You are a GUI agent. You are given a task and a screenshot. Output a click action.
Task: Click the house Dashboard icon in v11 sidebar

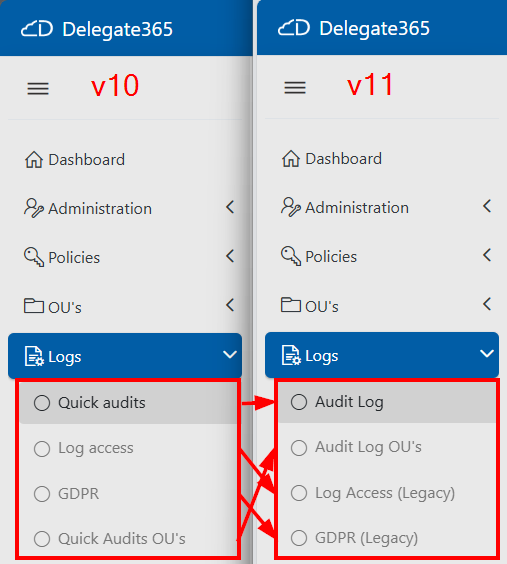pos(291,159)
